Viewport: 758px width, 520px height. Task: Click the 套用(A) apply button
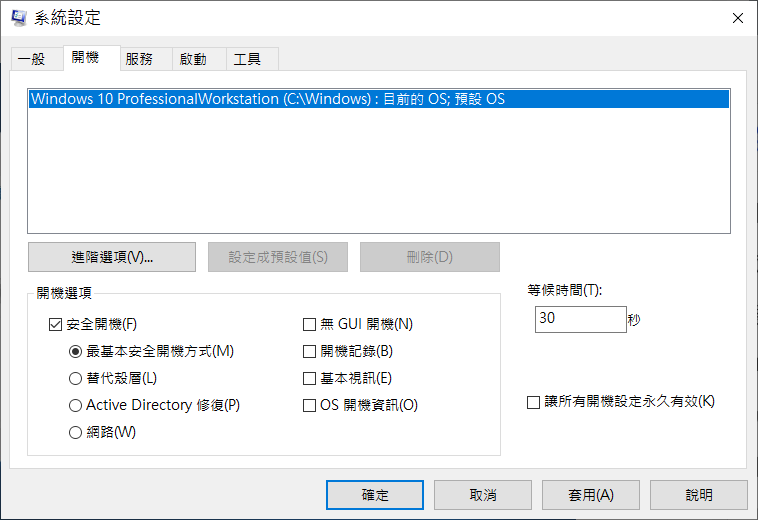591,495
